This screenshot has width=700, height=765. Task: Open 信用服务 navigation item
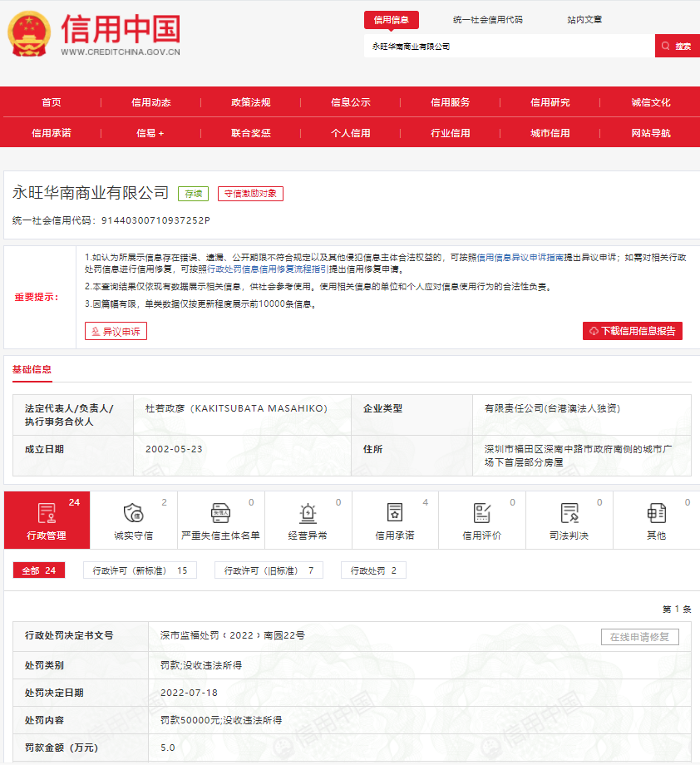click(x=451, y=102)
